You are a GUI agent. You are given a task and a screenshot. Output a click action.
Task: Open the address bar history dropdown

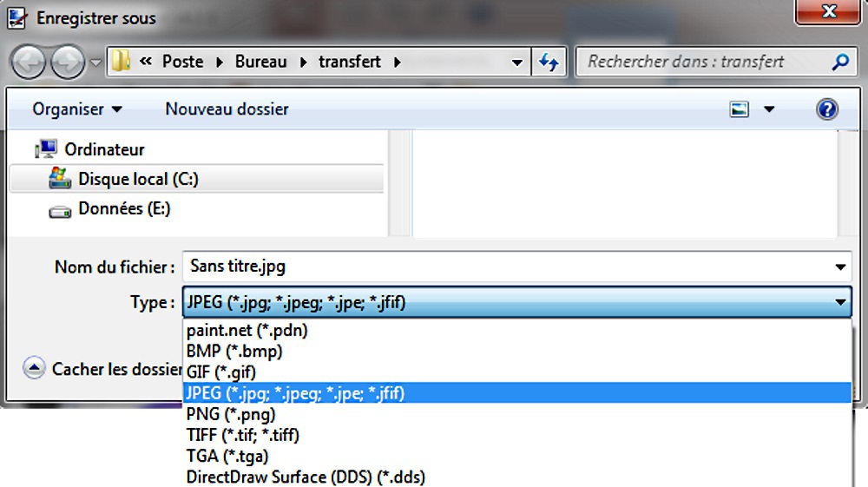(x=517, y=62)
